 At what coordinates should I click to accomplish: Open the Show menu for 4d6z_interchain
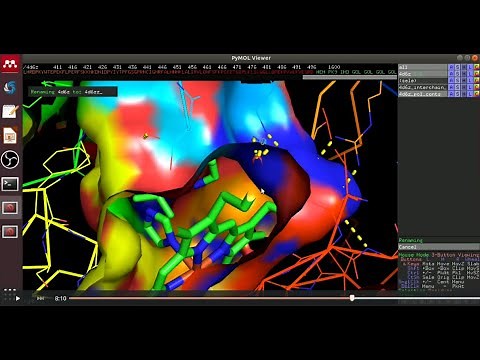[457, 87]
